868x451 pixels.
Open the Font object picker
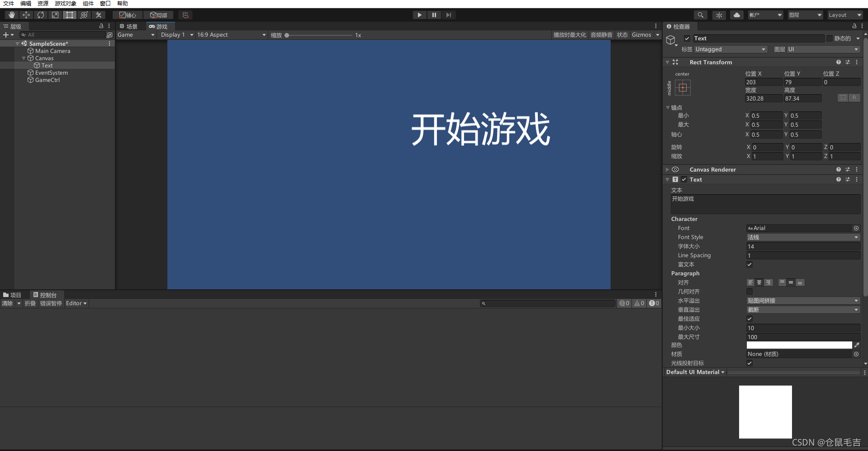856,228
